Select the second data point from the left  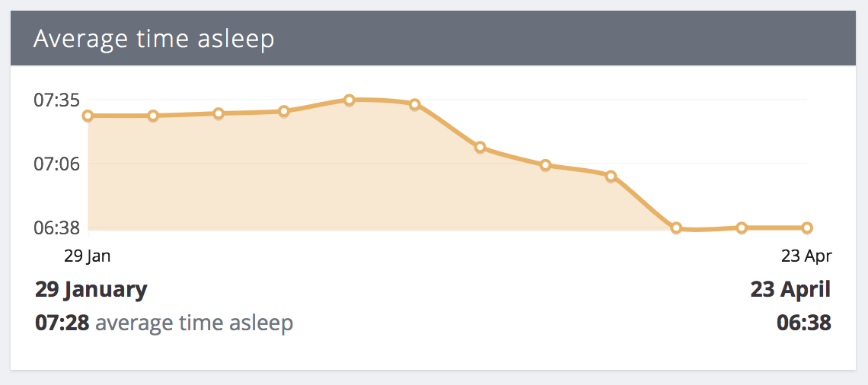(153, 116)
